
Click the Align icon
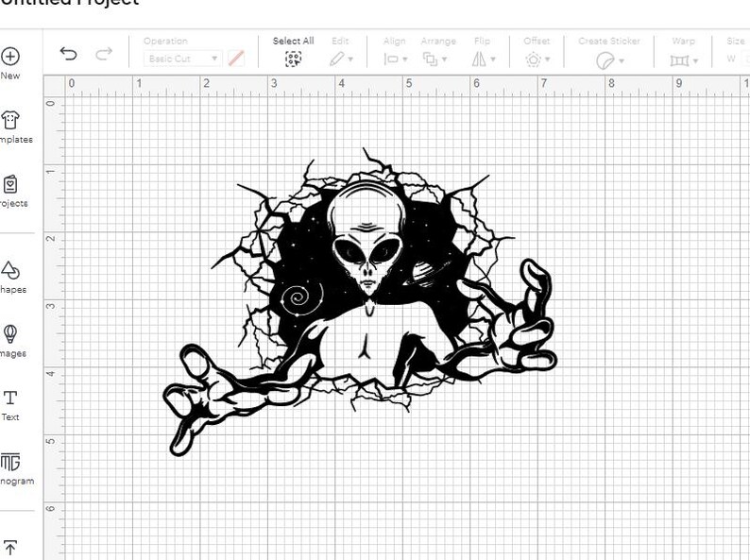click(391, 59)
